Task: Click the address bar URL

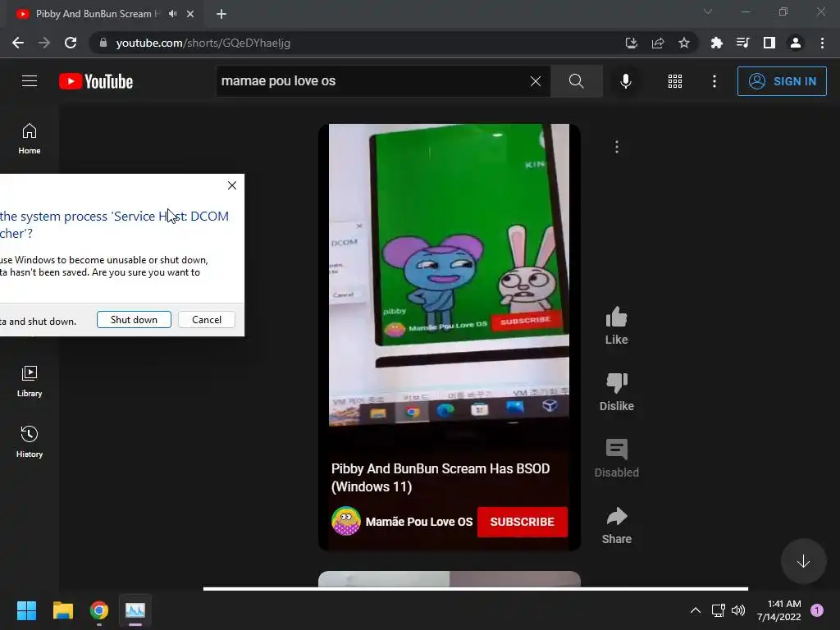Action: (x=203, y=43)
